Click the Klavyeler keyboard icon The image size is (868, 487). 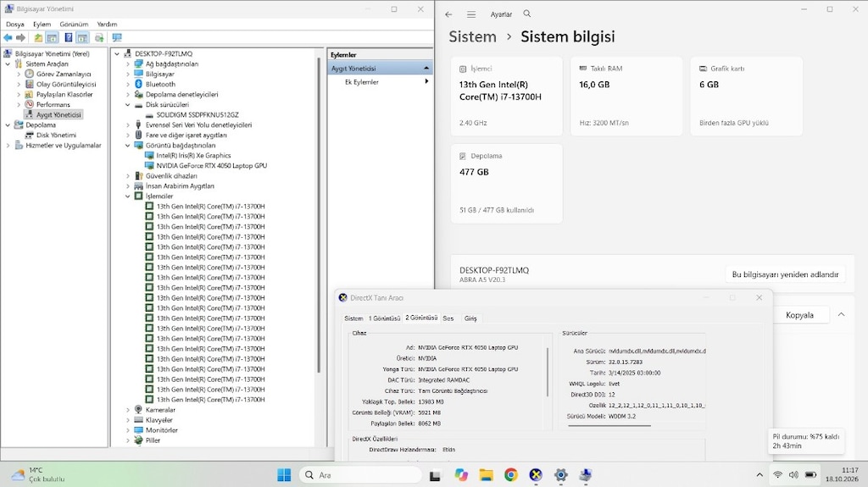(138, 420)
